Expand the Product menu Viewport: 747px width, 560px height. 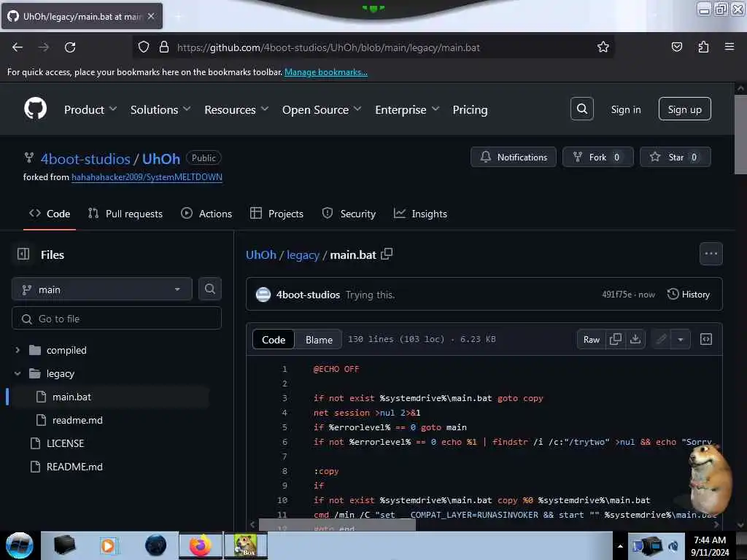click(x=90, y=109)
